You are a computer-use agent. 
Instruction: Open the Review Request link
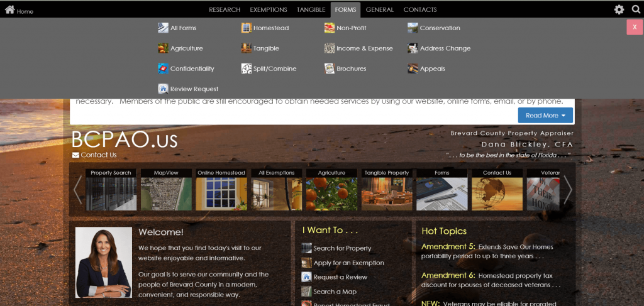click(x=194, y=89)
